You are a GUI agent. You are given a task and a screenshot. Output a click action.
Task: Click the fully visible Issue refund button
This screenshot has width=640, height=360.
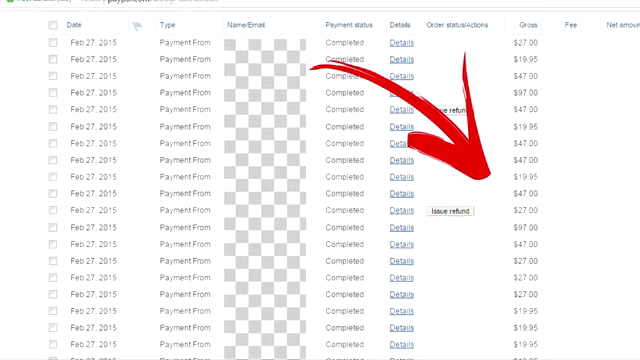click(x=450, y=211)
